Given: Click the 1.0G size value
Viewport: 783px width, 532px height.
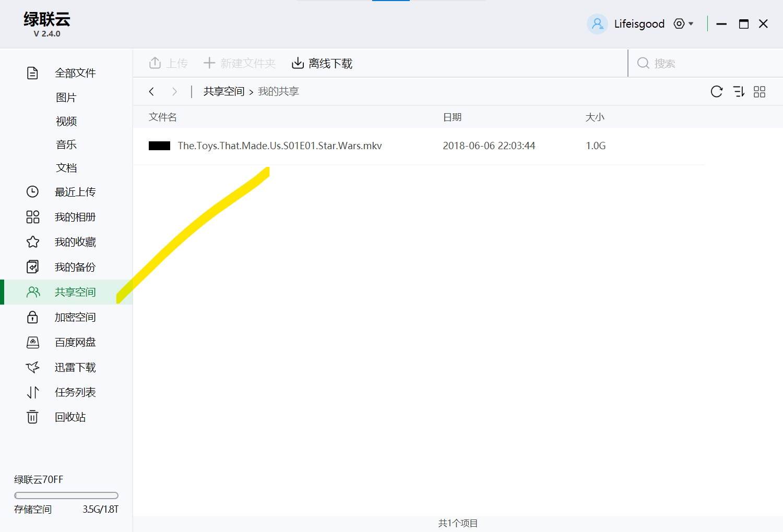Looking at the screenshot, I should click(x=596, y=146).
